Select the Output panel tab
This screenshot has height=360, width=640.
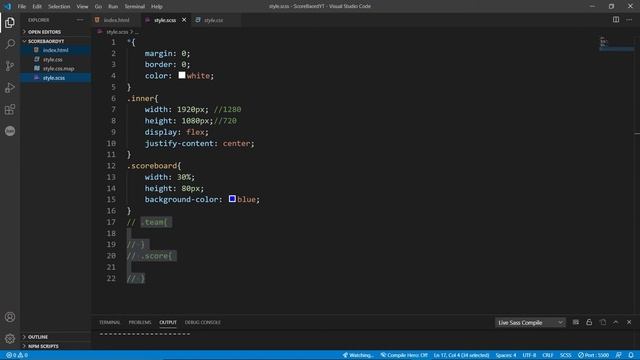168,322
